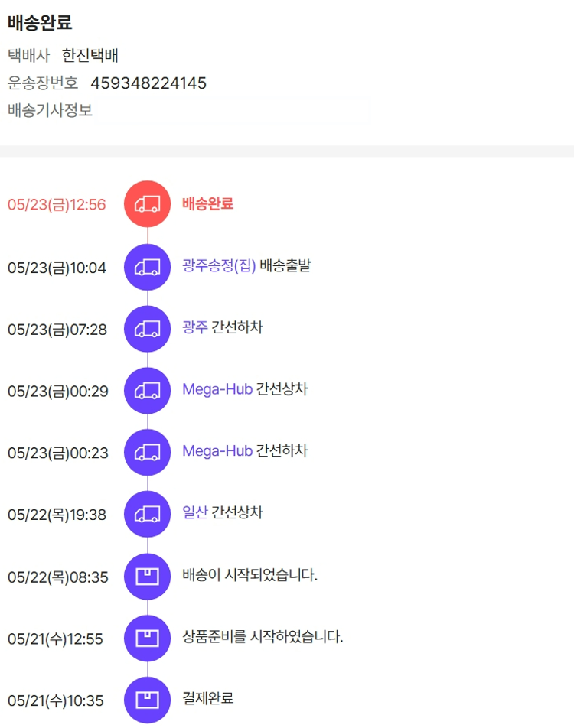Viewport: 574px width, 728px height.
Task: Click the red truck icon for 배송완료
Action: pyautogui.click(x=147, y=204)
